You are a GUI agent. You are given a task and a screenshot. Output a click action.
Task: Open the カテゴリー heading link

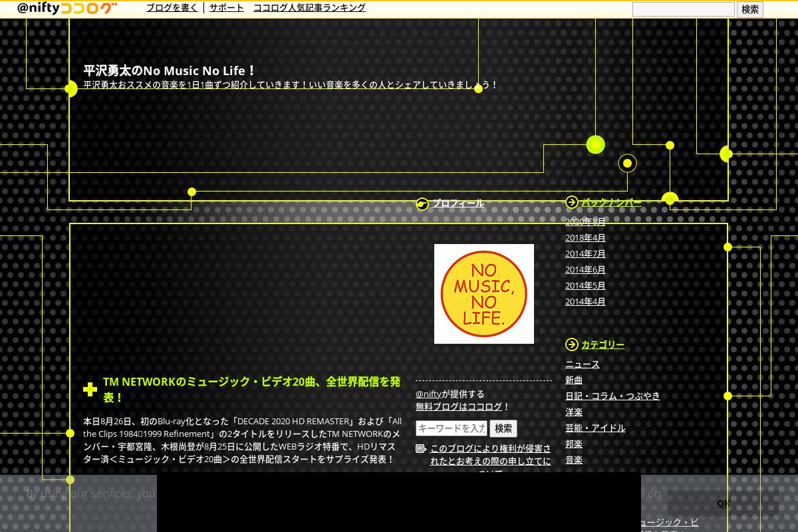(602, 344)
